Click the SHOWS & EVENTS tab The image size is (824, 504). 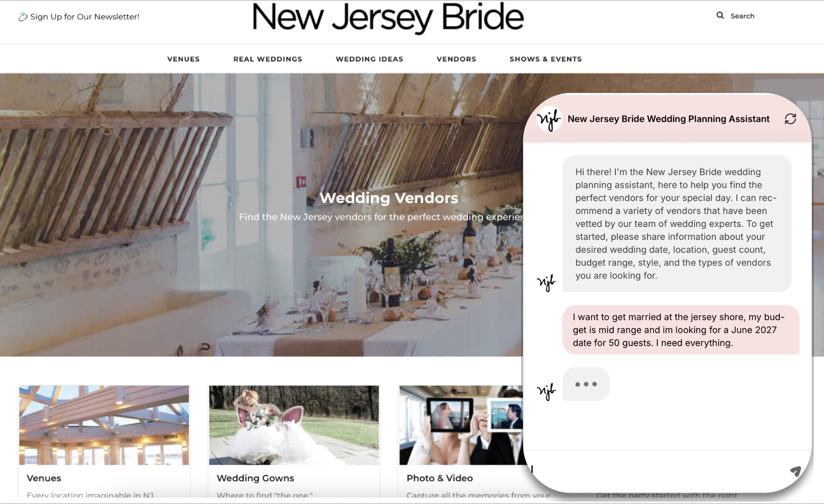coord(546,59)
